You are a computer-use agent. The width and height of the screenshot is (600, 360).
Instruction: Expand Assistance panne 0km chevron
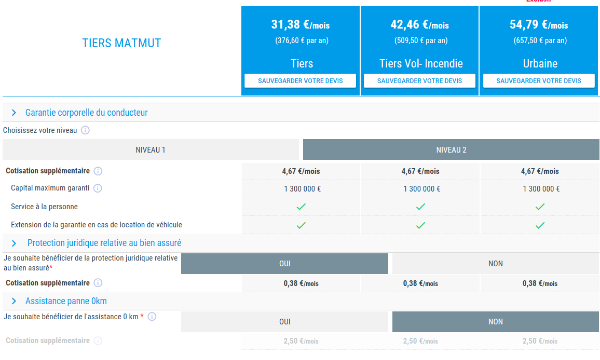[14, 301]
